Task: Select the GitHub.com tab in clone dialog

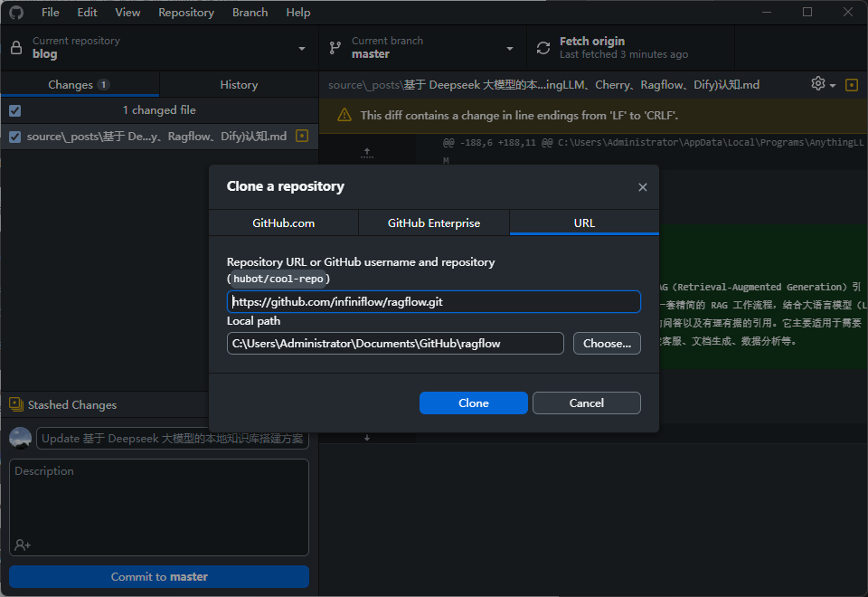Action: 283,223
